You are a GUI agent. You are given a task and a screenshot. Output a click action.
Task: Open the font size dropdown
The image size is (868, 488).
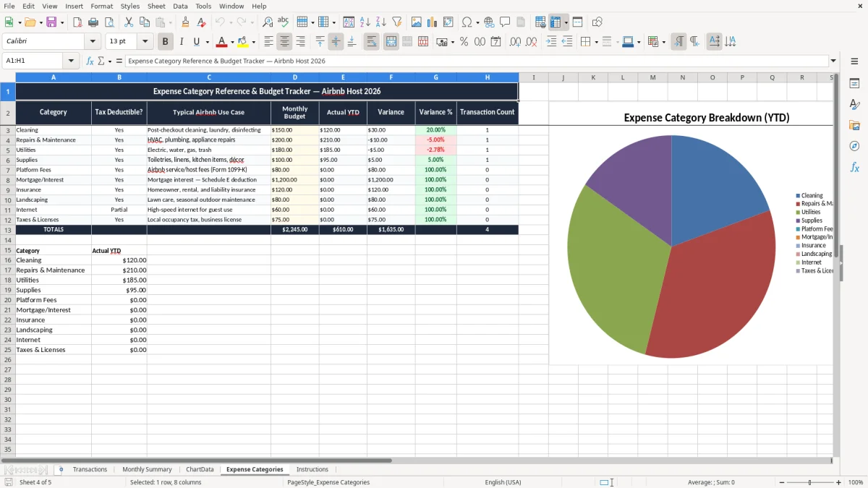(145, 42)
